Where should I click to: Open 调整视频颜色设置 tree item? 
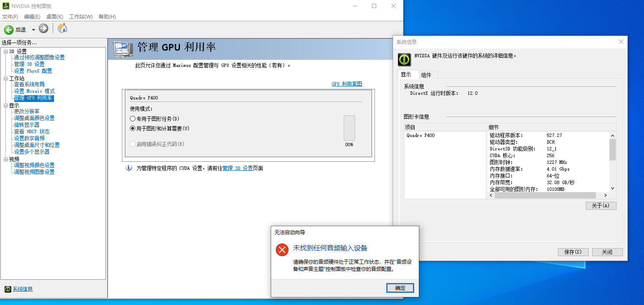point(34,166)
